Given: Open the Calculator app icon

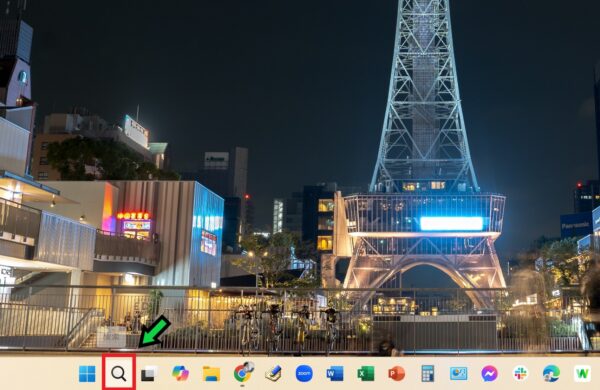Looking at the screenshot, I should pos(427,373).
